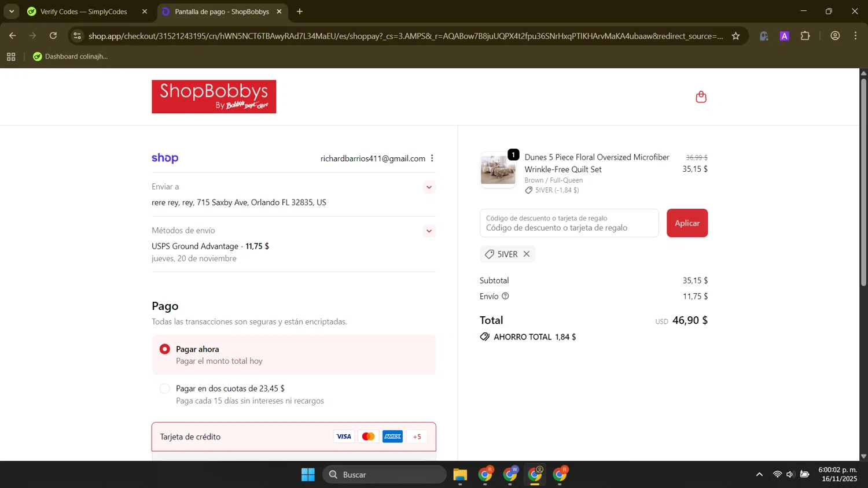The width and height of the screenshot is (868, 488).
Task: Open the tab search dropdown arrow
Action: point(12,12)
